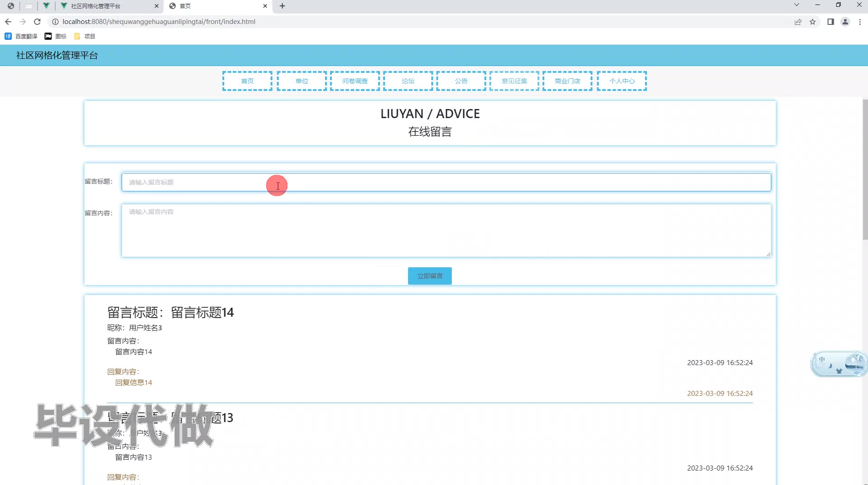Screen dimensions: 868x485
Task: Open the Chrome profile menu
Action: 845,22
